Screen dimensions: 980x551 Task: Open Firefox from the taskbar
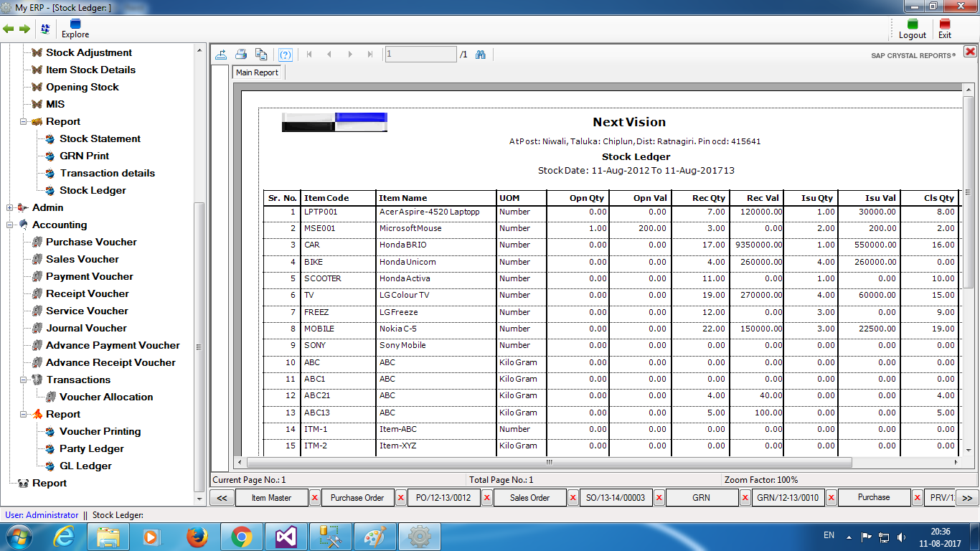(197, 536)
